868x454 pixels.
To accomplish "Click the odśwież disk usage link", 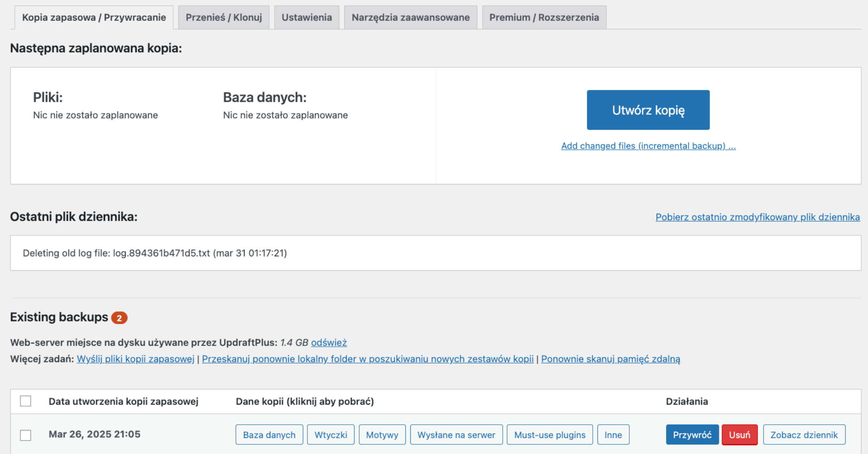I will tap(329, 342).
